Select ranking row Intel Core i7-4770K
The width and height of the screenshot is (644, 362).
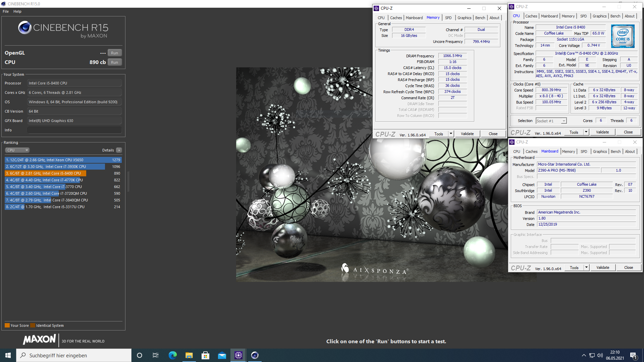pyautogui.click(x=63, y=180)
